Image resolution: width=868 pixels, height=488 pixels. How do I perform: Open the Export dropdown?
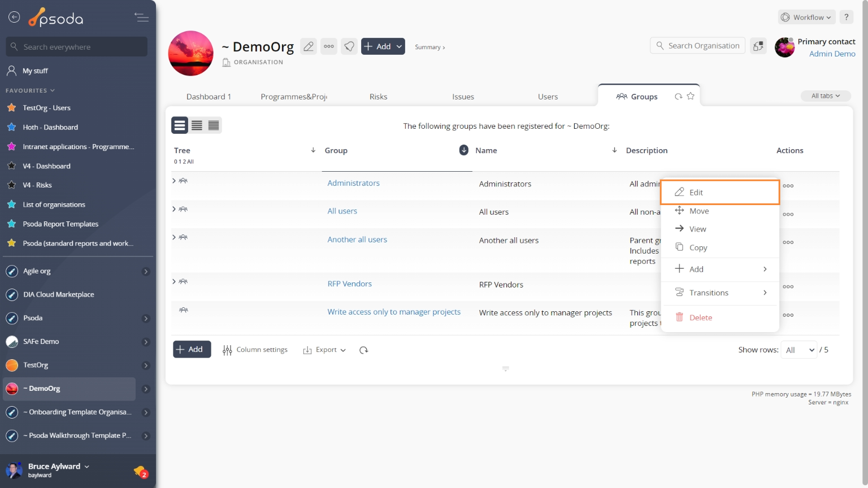tap(324, 350)
